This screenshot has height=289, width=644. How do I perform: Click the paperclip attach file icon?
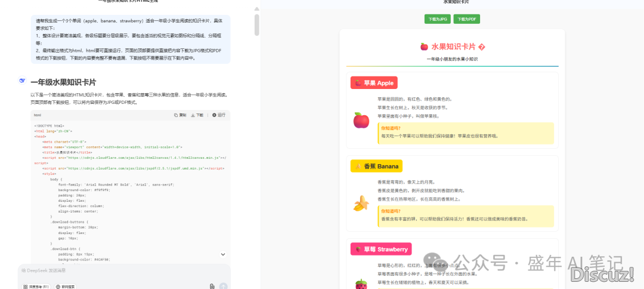coord(212,286)
